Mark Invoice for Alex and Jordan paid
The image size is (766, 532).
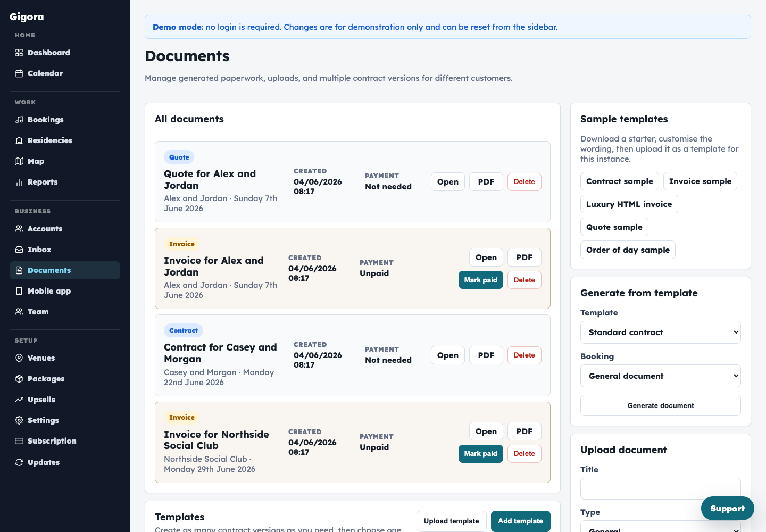[x=481, y=280]
